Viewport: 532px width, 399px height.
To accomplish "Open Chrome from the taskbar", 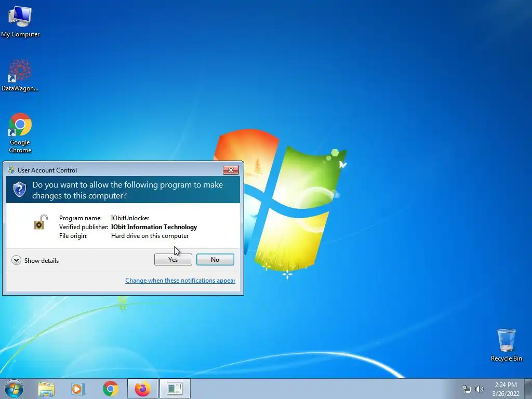I will click(x=110, y=389).
